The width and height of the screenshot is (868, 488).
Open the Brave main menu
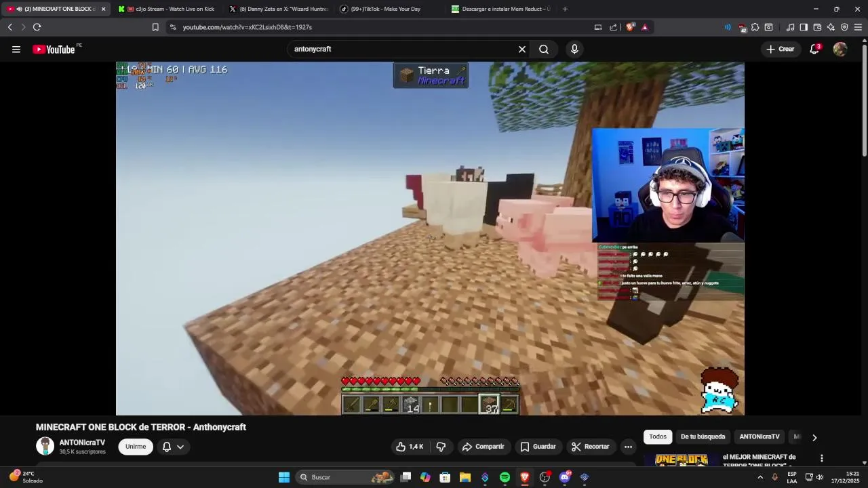point(858,27)
